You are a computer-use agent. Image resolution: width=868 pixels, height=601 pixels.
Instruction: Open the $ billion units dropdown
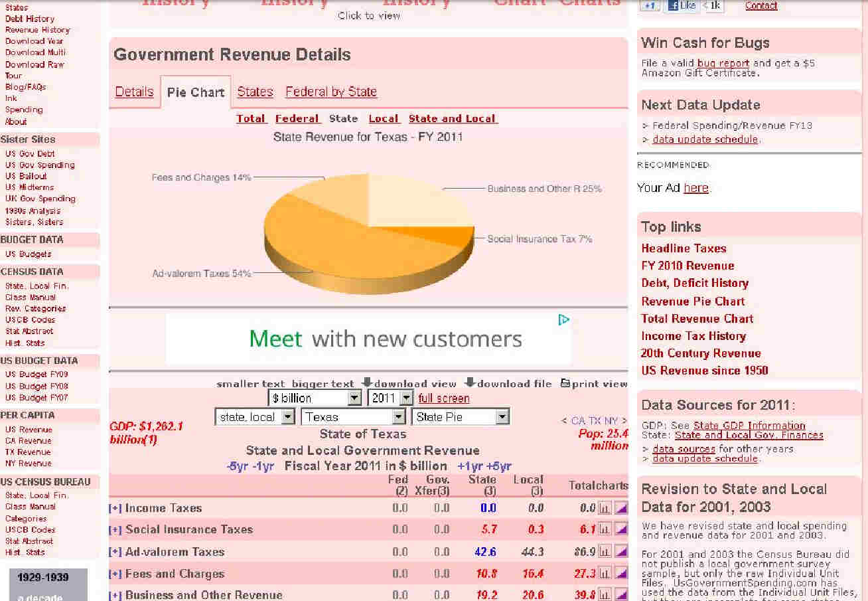point(355,398)
